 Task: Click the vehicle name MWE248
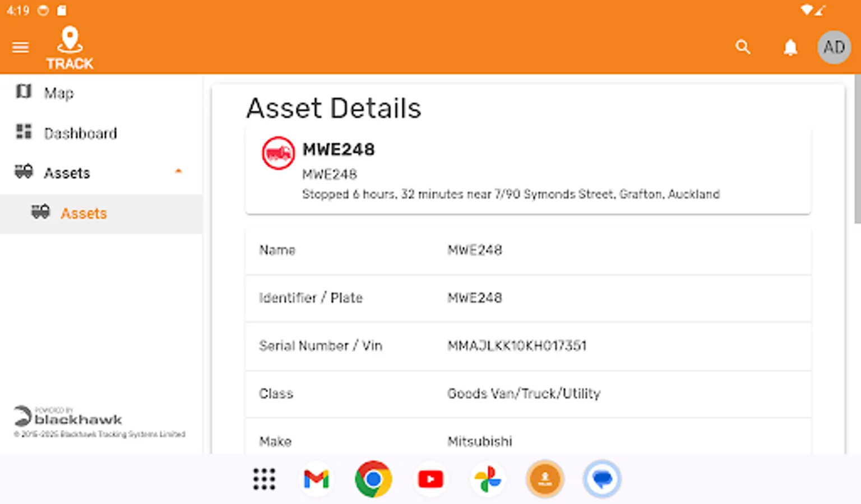coord(338,150)
